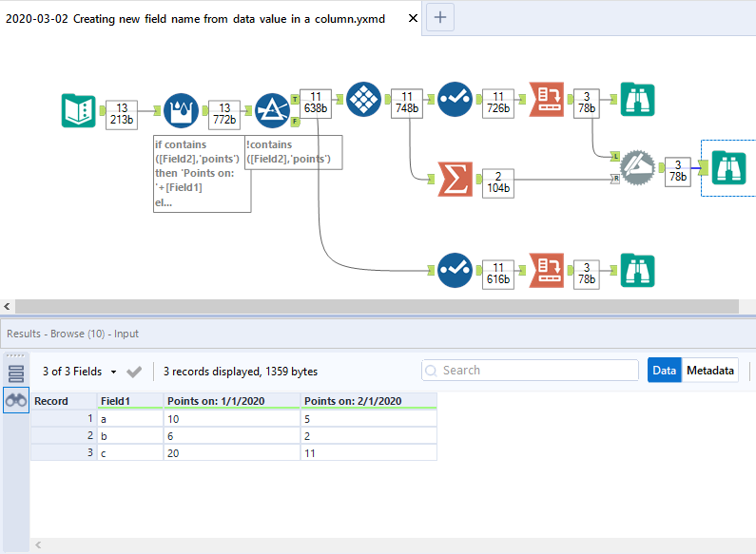The height and width of the screenshot is (554, 756).
Task: Click the Filter tool True output anchor
Action: point(295,97)
